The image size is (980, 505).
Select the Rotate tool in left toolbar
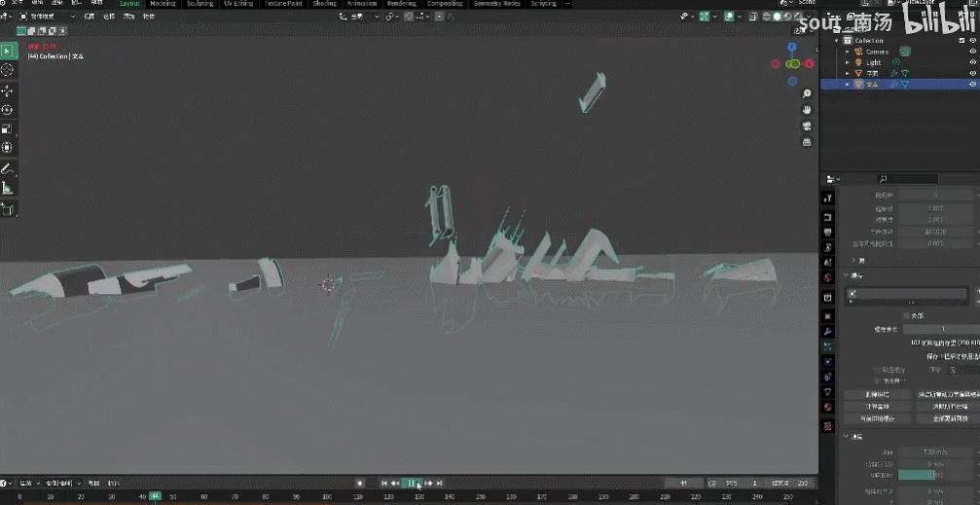8,110
